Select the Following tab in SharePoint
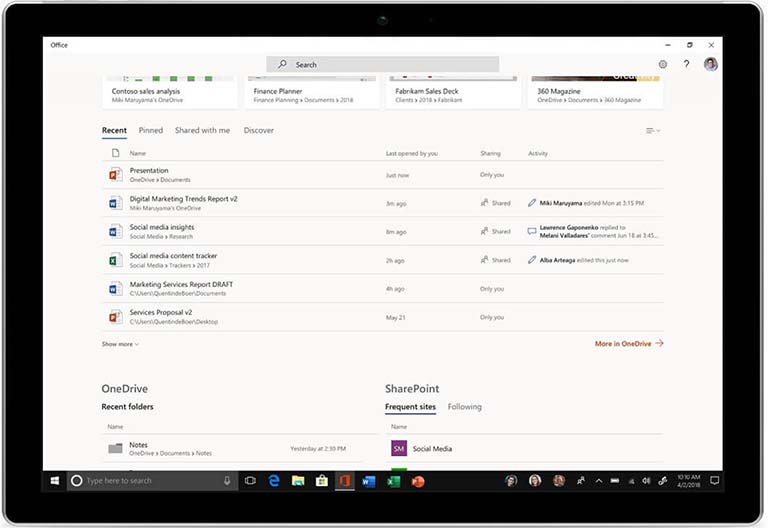This screenshot has width=768, height=528. pos(464,407)
